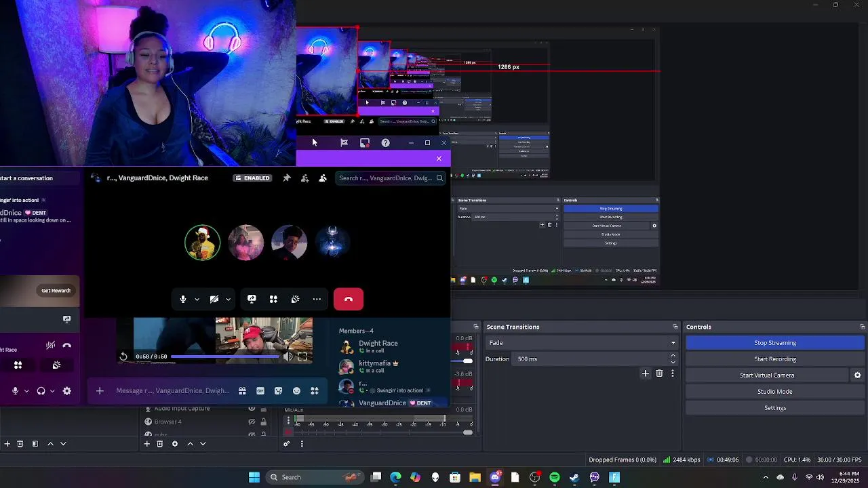Add friends to the group DM
Image resolution: width=868 pixels, height=488 pixels.
(304, 178)
